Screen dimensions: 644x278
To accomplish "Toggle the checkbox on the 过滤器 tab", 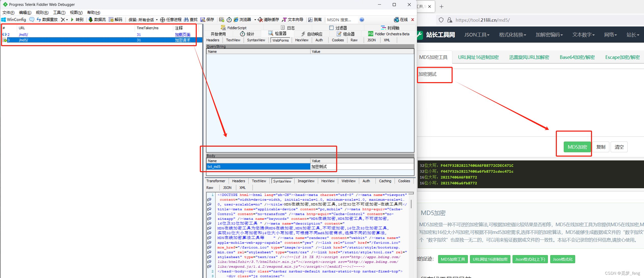I will [x=331, y=28].
